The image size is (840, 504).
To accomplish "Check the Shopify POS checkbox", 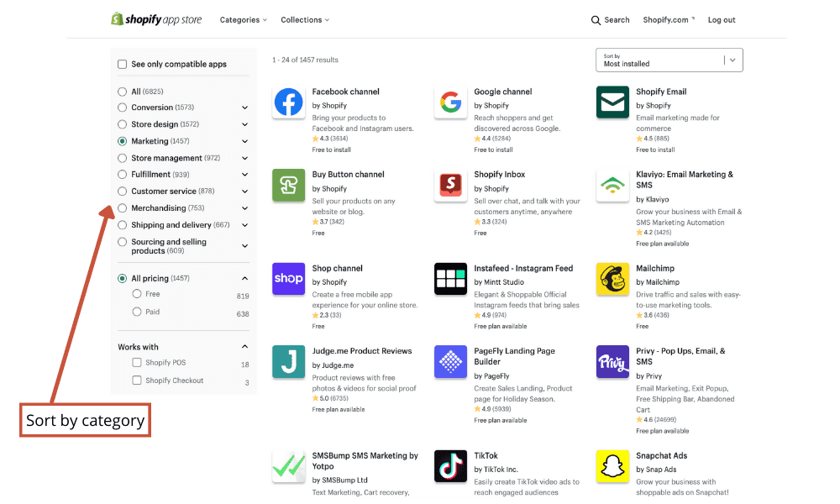I will [x=137, y=363].
